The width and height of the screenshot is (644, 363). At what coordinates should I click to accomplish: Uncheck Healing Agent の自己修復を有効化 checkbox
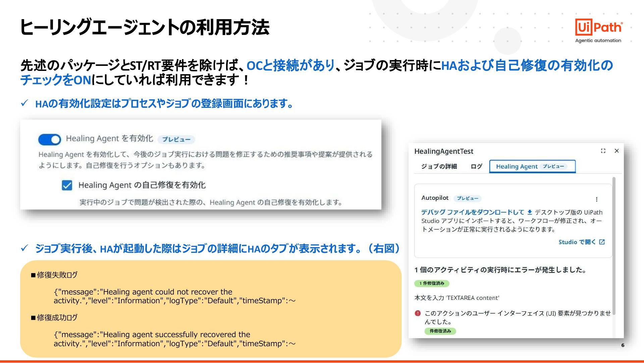[x=67, y=185]
